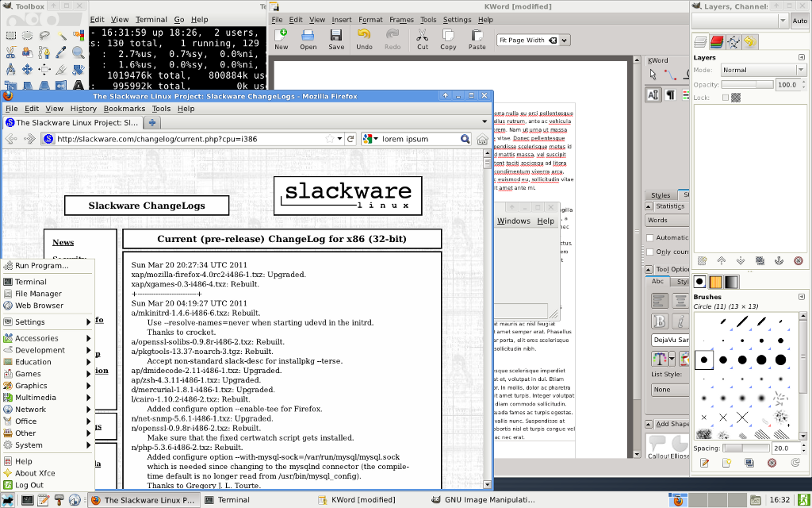812x508 pixels.
Task: Click Log Out in the Xfce menu
Action: pyautogui.click(x=29, y=485)
